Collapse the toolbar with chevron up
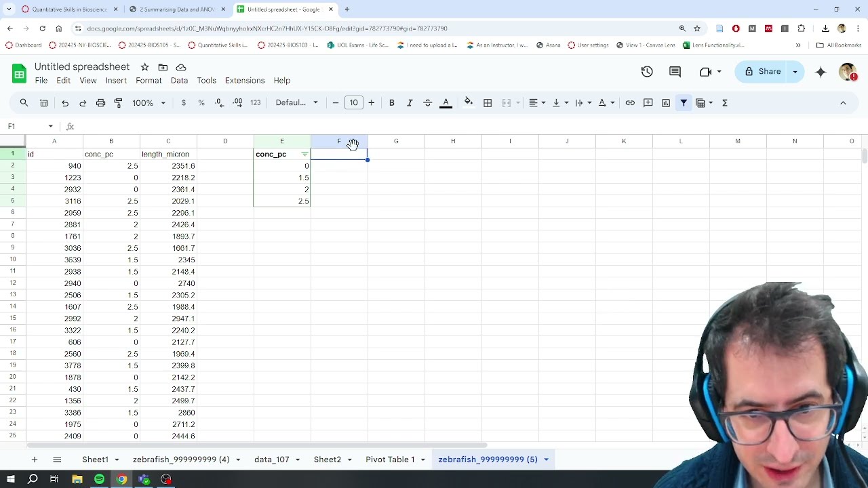Screen dimensions: 868x488 point(843,103)
